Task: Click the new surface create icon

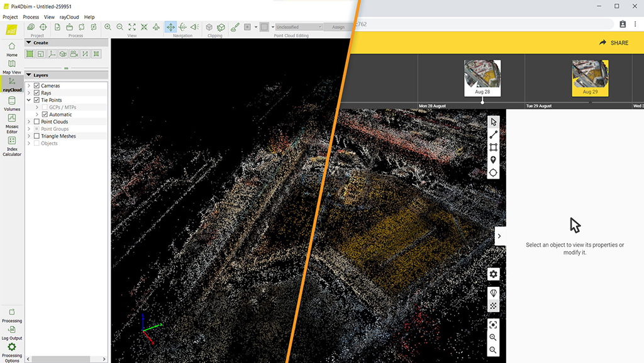Action: pyautogui.click(x=30, y=54)
